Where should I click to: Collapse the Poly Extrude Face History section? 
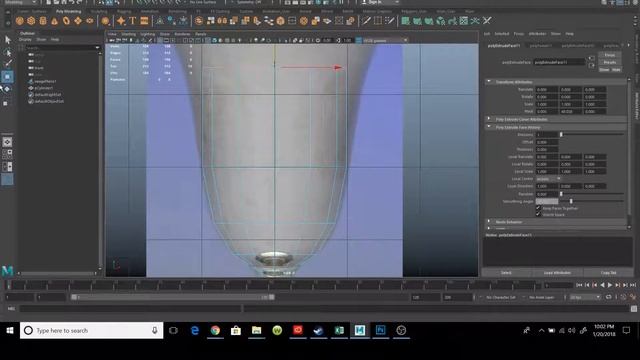tap(489, 127)
